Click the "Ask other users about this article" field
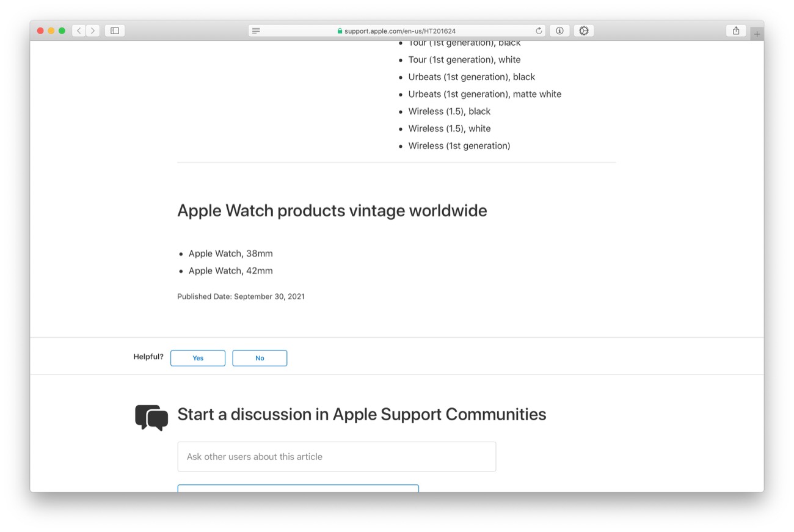The width and height of the screenshot is (794, 532). 337,456
